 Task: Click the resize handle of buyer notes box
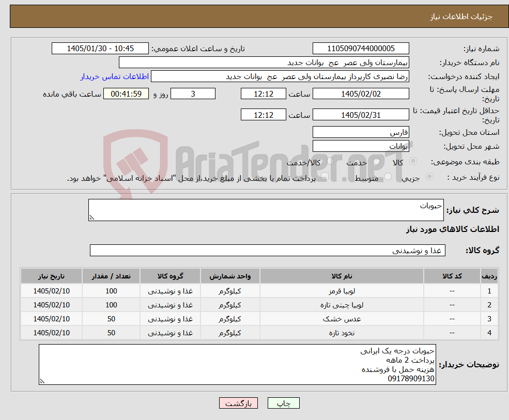[x=42, y=382]
